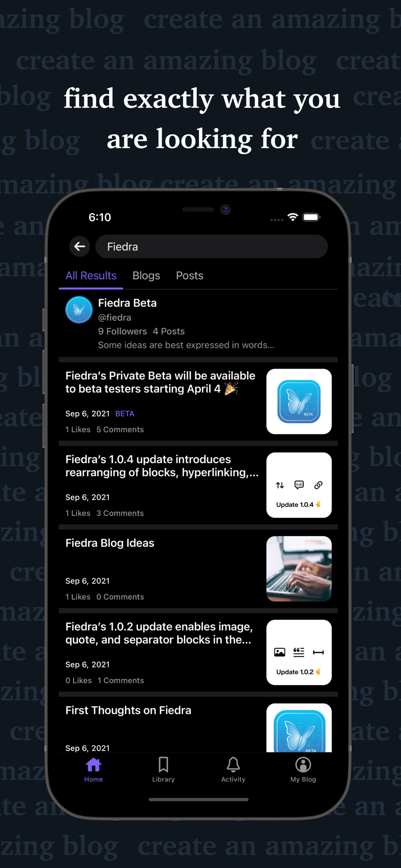
Task: Switch to the Blogs tab
Action: [146, 276]
